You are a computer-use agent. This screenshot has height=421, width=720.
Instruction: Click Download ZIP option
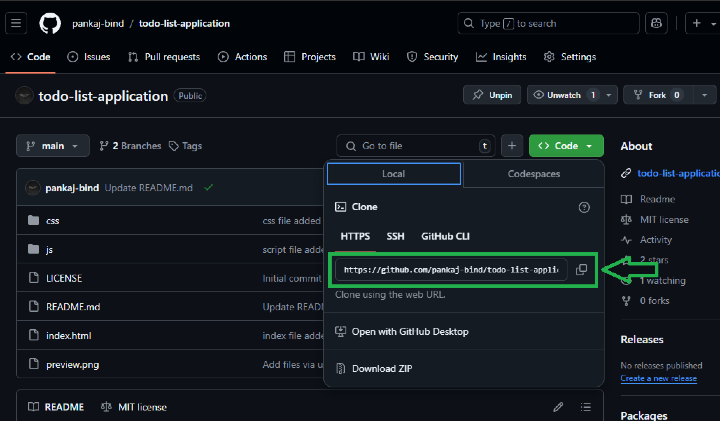click(381, 369)
